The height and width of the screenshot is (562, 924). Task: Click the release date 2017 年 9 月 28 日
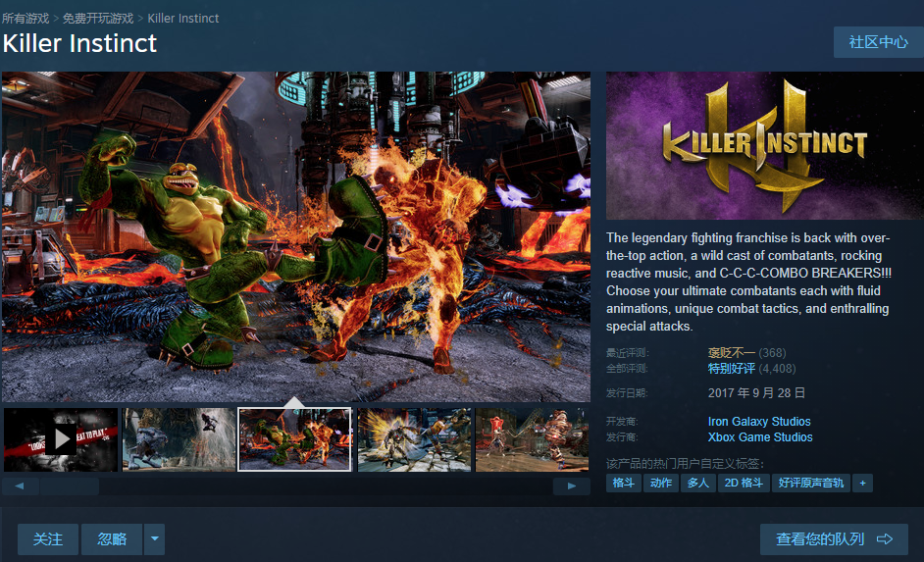(756, 392)
